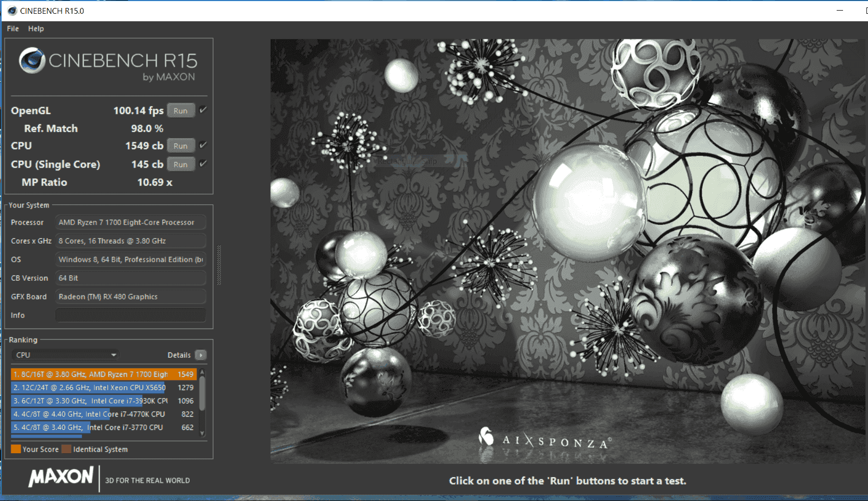
Task: Select ranking entry Intel Xeon CPU X5650
Action: [104, 387]
